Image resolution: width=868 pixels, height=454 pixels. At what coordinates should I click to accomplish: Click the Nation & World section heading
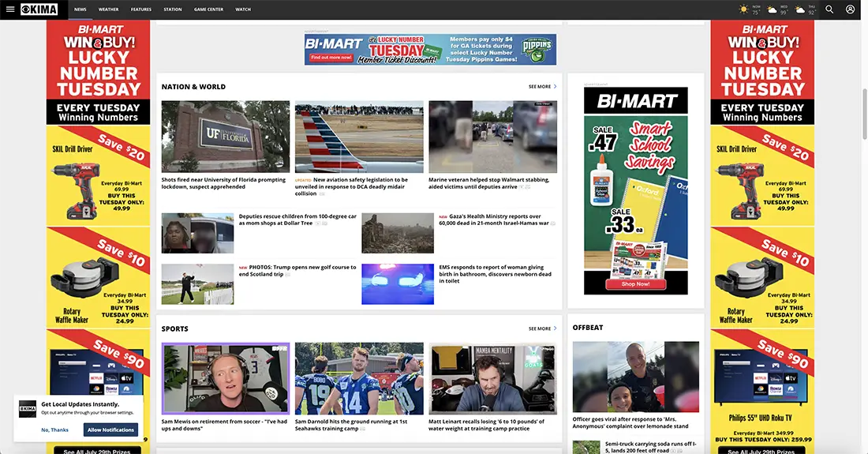(193, 86)
